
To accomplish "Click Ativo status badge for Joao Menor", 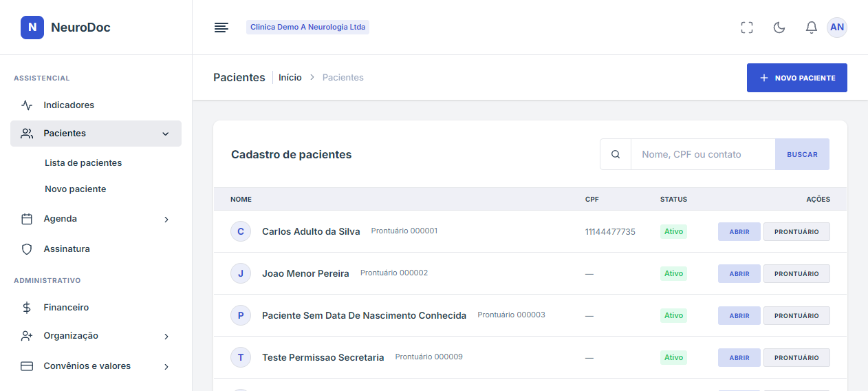I will [673, 273].
